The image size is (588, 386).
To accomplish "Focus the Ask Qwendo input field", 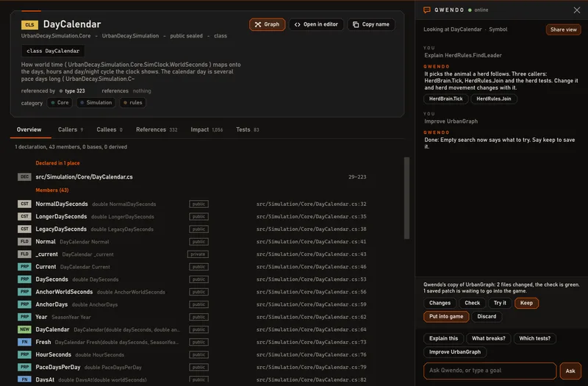I will pos(490,371).
